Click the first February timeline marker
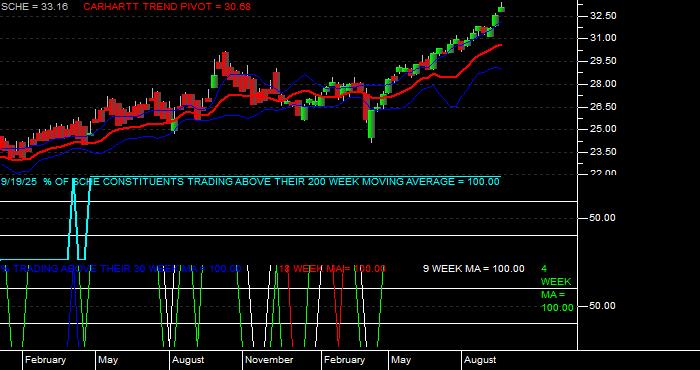Image resolution: width=700 pixels, height=370 pixels. [45, 360]
